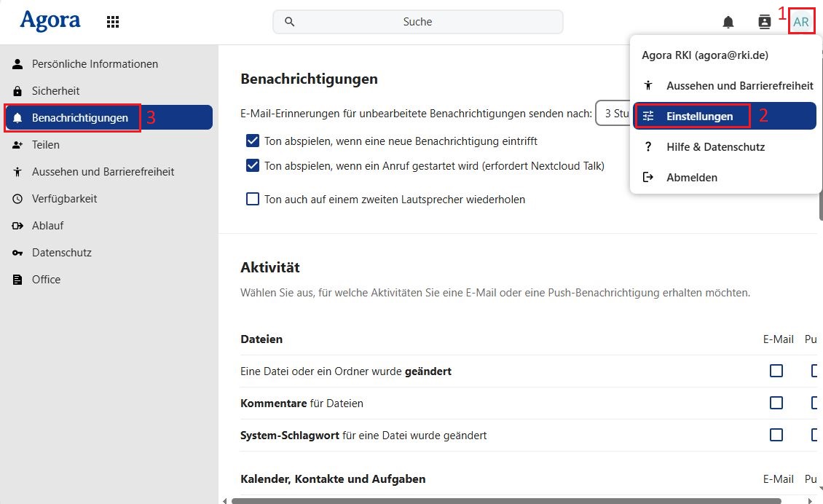The width and height of the screenshot is (823, 504).
Task: Click the Agora logo
Action: coord(50,21)
